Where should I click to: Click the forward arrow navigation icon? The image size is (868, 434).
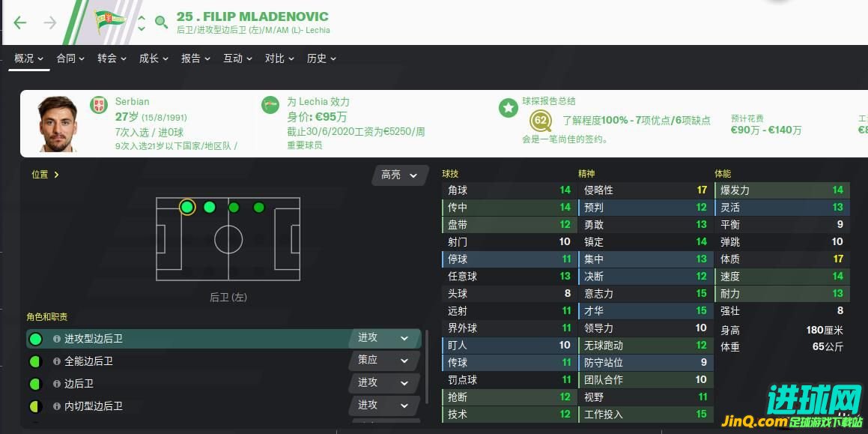[x=50, y=22]
